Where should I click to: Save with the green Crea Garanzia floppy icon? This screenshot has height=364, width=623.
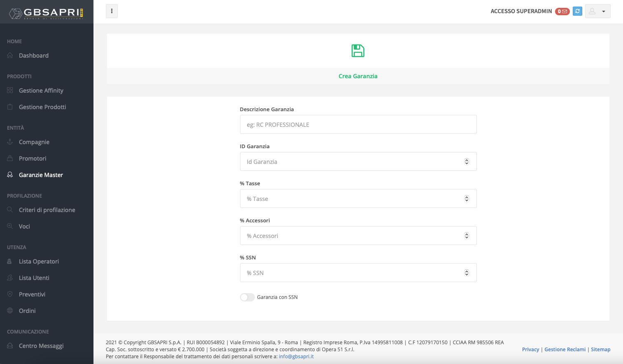(358, 51)
